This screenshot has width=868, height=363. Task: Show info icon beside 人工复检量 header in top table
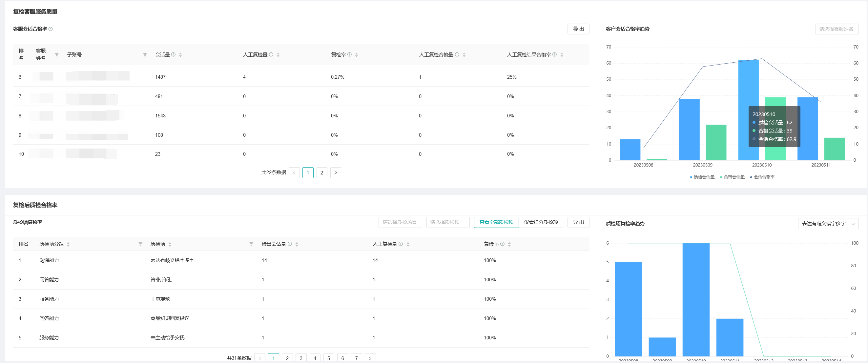(271, 54)
